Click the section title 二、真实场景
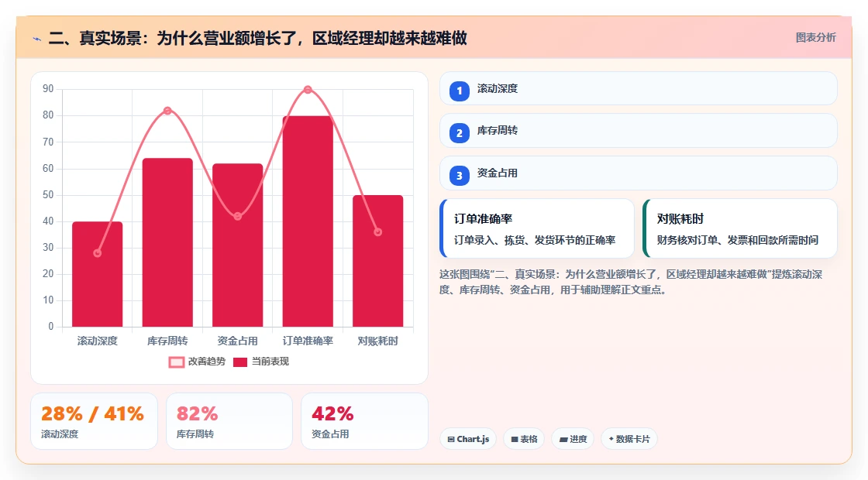 tap(257, 38)
